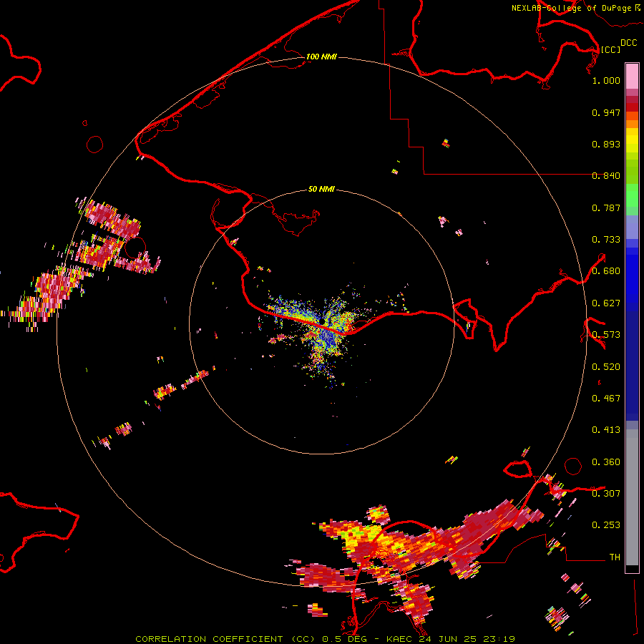Select the 0.680 scale value
This screenshot has width=644, height=644.
pos(606,271)
